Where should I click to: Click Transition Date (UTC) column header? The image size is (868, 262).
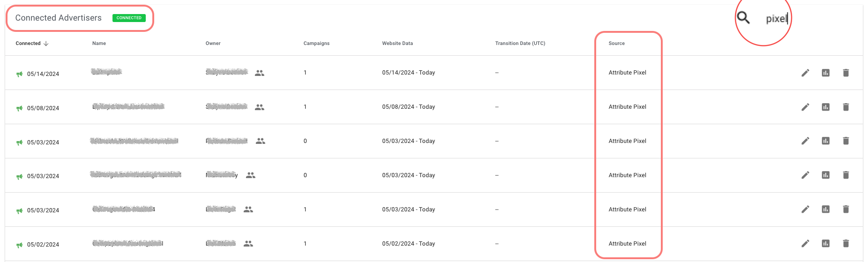click(520, 44)
